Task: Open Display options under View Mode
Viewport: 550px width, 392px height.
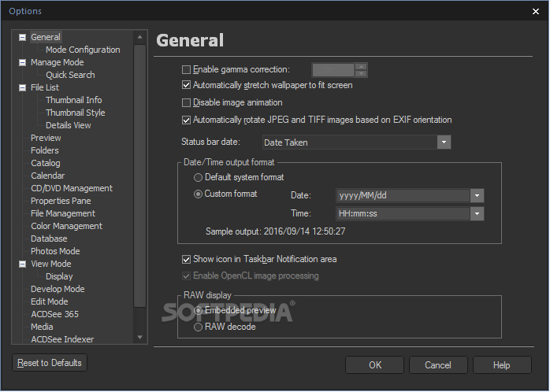Action: pos(59,276)
